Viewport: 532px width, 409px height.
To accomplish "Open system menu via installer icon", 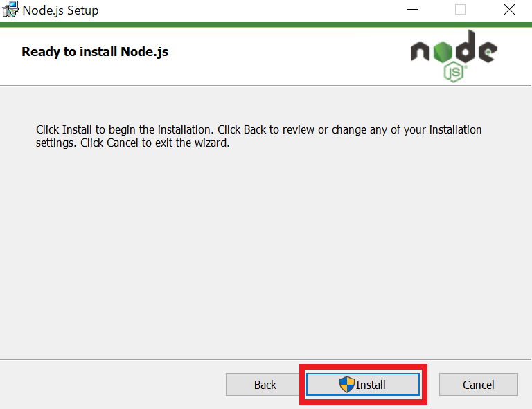I will click(x=10, y=10).
